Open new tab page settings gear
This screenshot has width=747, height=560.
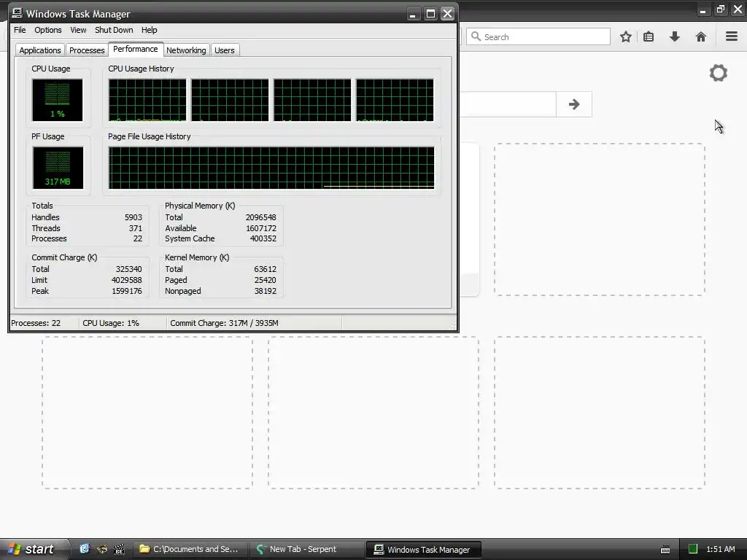[x=719, y=73]
